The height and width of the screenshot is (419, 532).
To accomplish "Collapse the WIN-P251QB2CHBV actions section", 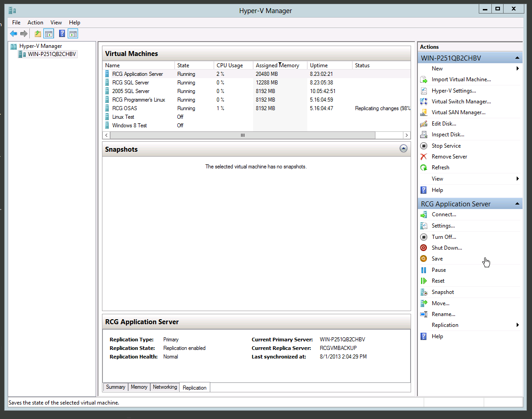I will pos(517,58).
